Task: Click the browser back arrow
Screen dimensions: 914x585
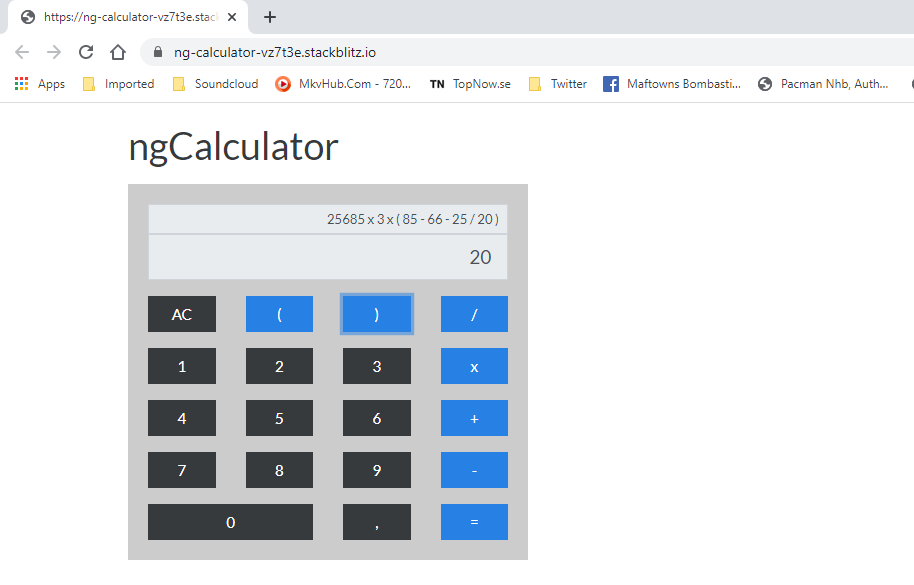Action: coord(21,51)
